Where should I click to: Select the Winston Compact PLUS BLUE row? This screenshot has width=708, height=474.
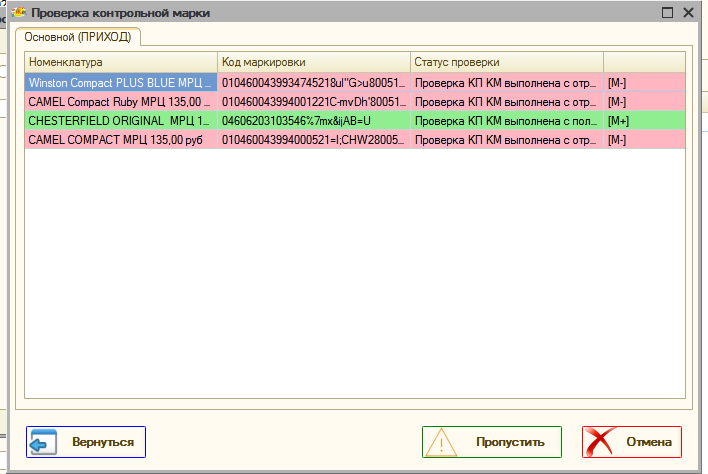(x=355, y=83)
